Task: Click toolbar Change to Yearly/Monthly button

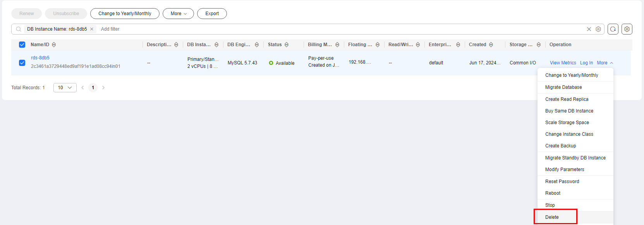Action: [125, 14]
